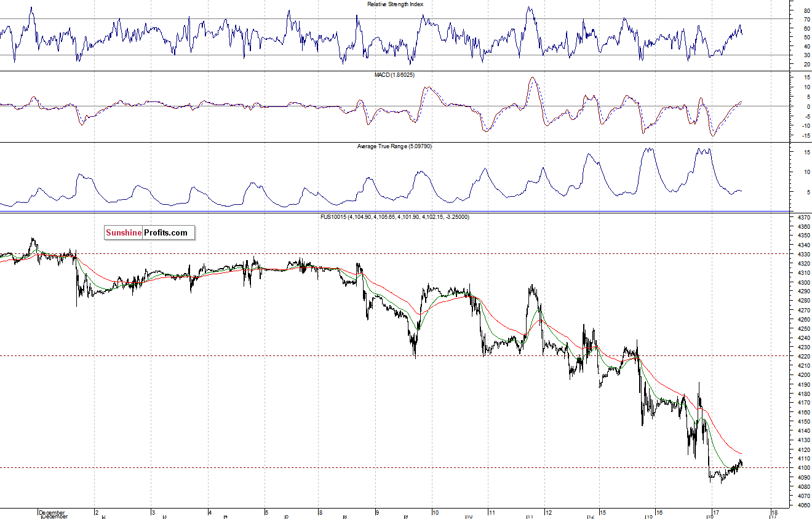The width and height of the screenshot is (812, 519).
Task: Select the FUS10015 price chart header text
Action: coord(394,217)
